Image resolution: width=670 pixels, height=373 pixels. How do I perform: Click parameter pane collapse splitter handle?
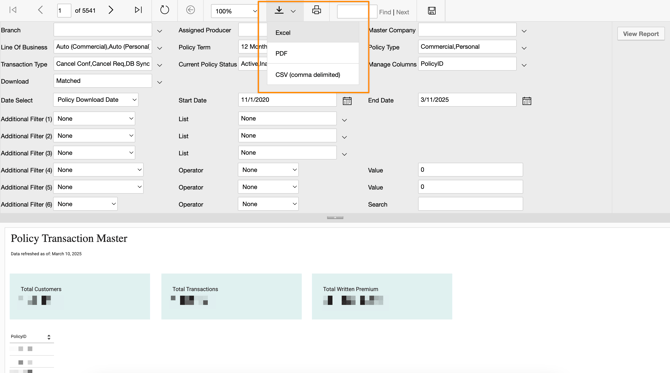(x=335, y=218)
